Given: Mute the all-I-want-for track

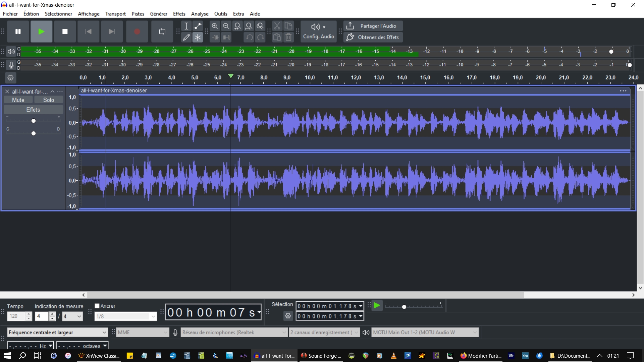Looking at the screenshot, I should [x=18, y=100].
